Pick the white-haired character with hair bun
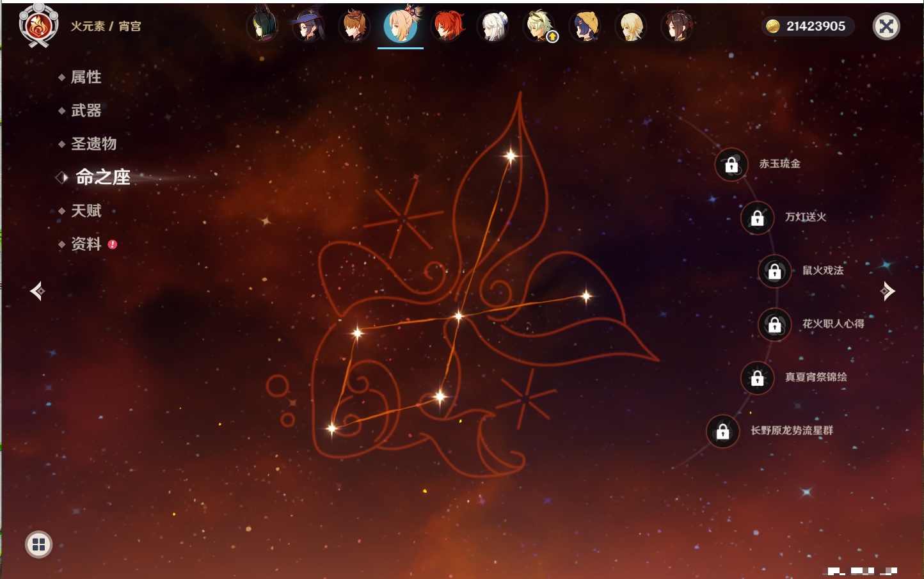The height and width of the screenshot is (579, 924). tap(493, 26)
